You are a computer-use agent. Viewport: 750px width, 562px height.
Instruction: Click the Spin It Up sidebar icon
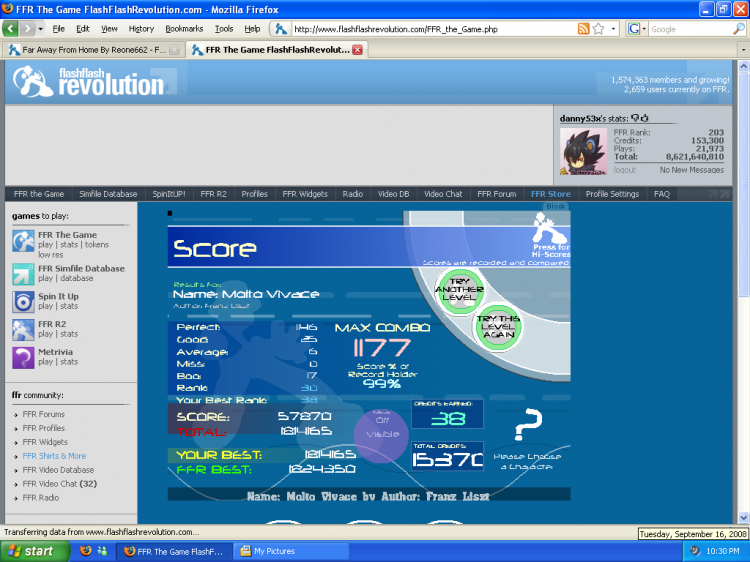[23, 302]
